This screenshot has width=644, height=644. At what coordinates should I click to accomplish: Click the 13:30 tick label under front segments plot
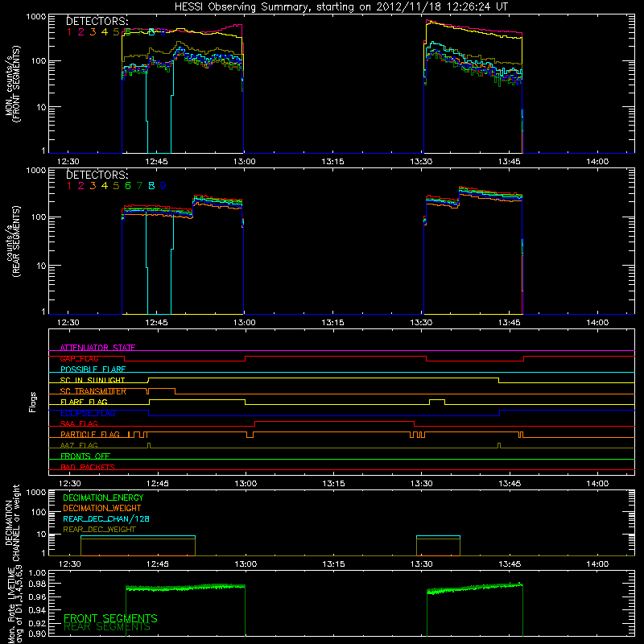(421, 162)
